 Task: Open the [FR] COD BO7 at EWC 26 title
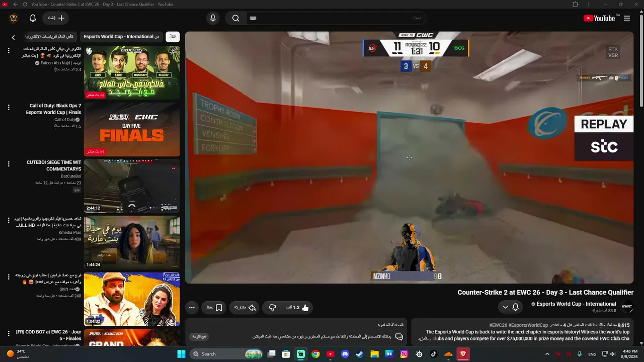[48, 335]
